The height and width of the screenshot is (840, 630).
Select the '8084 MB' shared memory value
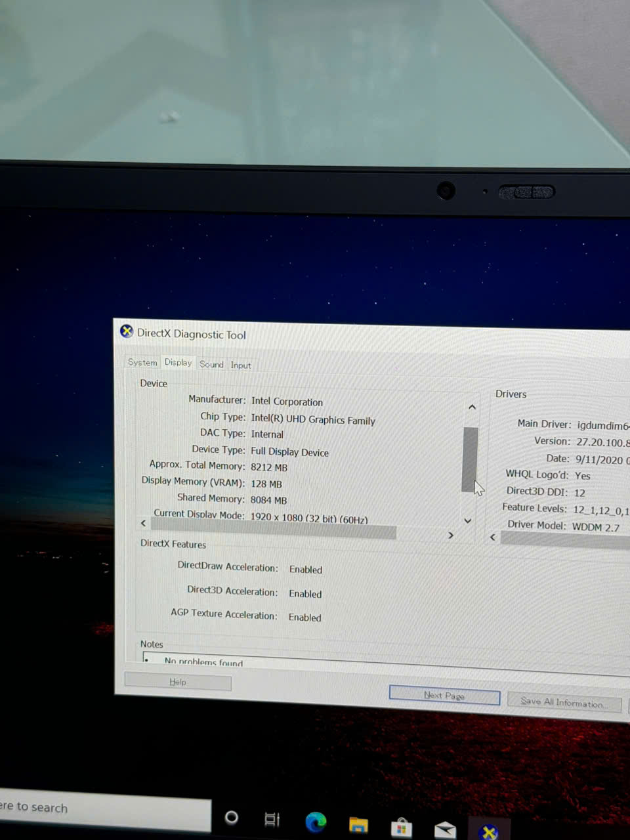[268, 500]
